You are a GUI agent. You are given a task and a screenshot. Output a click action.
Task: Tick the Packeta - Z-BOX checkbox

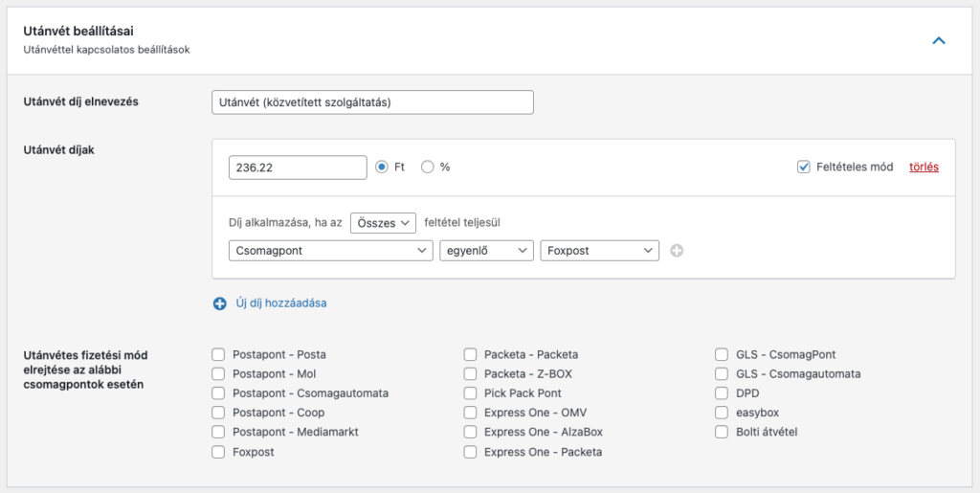(x=471, y=374)
